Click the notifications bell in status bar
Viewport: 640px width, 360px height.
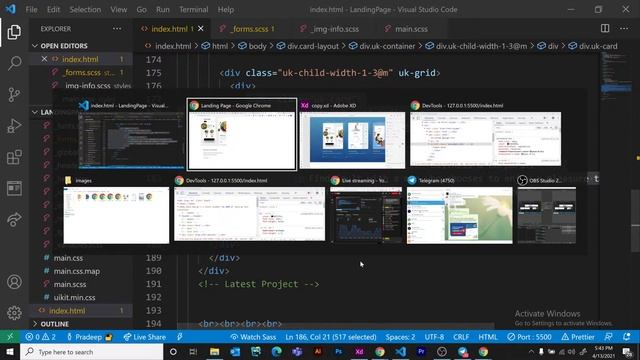[627, 337]
